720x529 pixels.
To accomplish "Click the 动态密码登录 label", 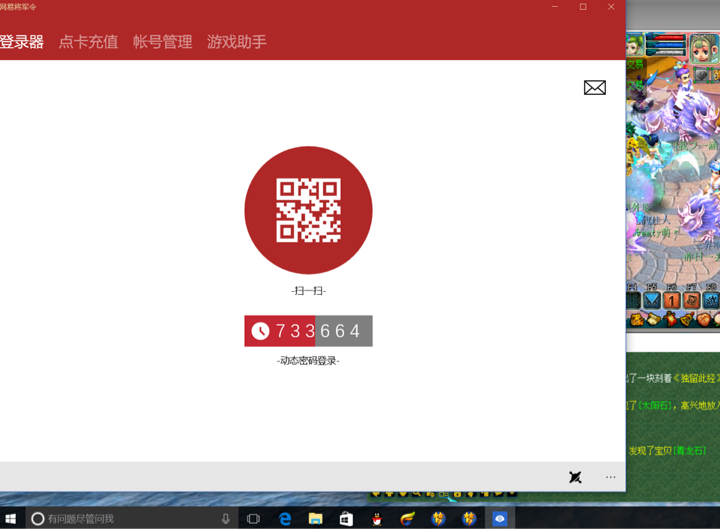I will [308, 361].
